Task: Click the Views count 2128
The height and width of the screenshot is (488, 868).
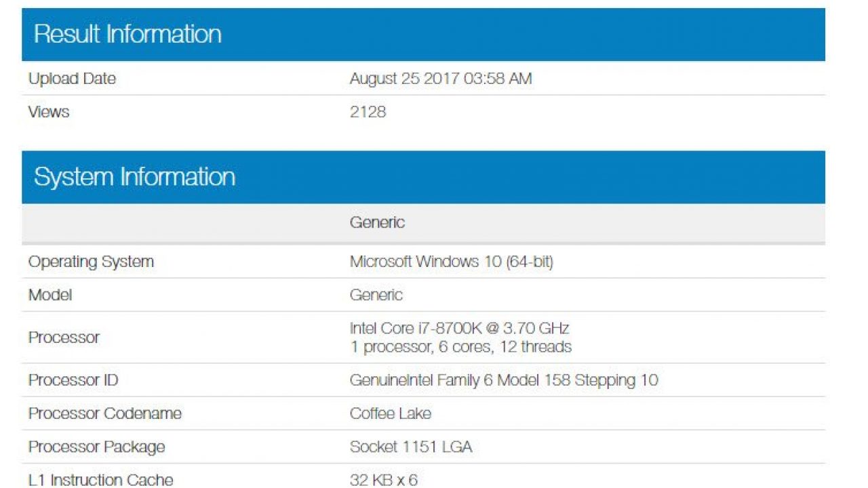Action: [x=368, y=112]
